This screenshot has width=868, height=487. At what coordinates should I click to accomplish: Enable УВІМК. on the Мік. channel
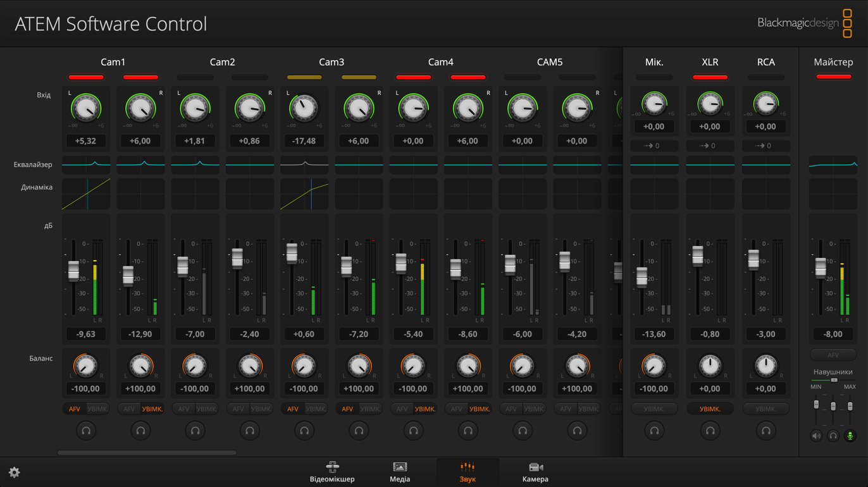pyautogui.click(x=654, y=409)
